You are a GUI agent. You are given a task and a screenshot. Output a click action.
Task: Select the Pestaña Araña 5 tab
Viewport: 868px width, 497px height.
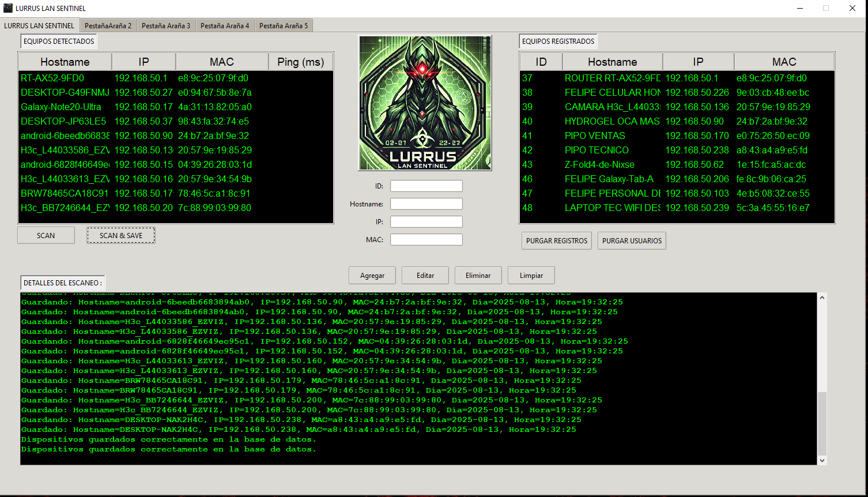point(284,26)
